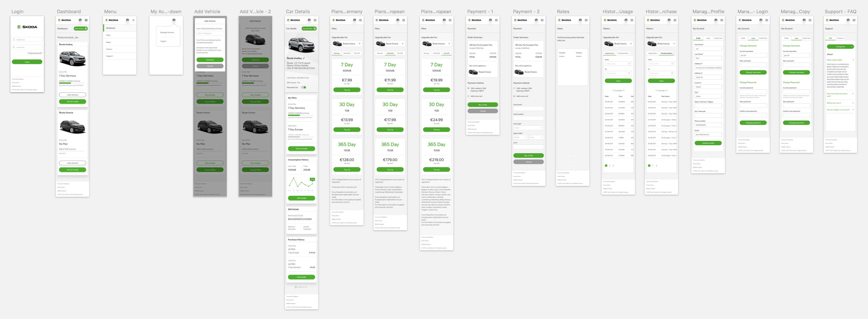Click the user icon inside the Username field
The image size is (868, 319).
pyautogui.click(x=14, y=40)
